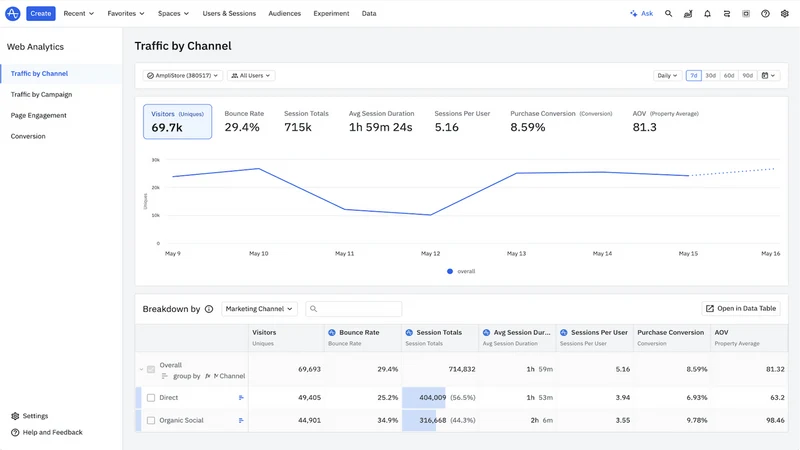This screenshot has height=450, width=800.
Task: Select the Visitors metric card
Action: click(x=178, y=121)
